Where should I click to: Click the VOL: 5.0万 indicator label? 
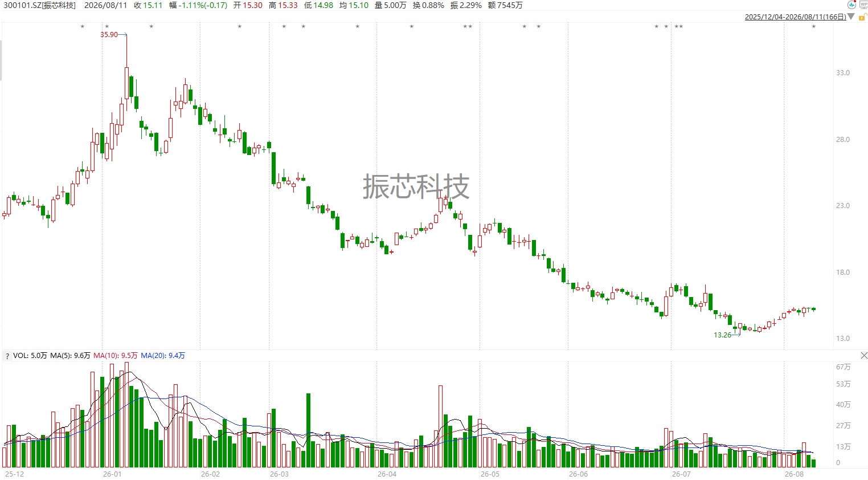click(x=30, y=356)
